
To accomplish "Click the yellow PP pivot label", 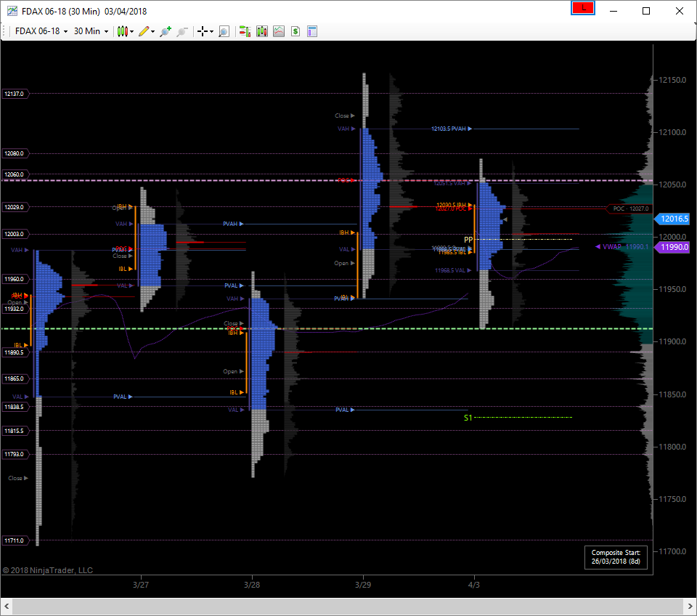I will (468, 240).
